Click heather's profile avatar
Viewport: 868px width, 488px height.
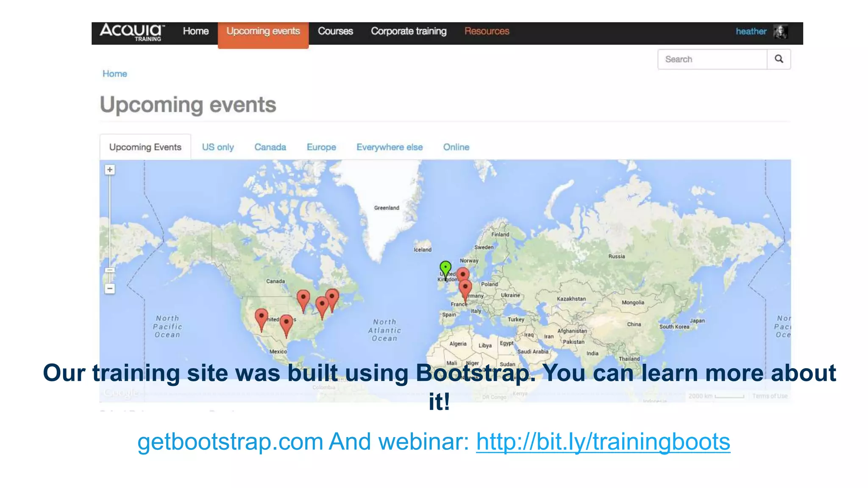click(780, 32)
